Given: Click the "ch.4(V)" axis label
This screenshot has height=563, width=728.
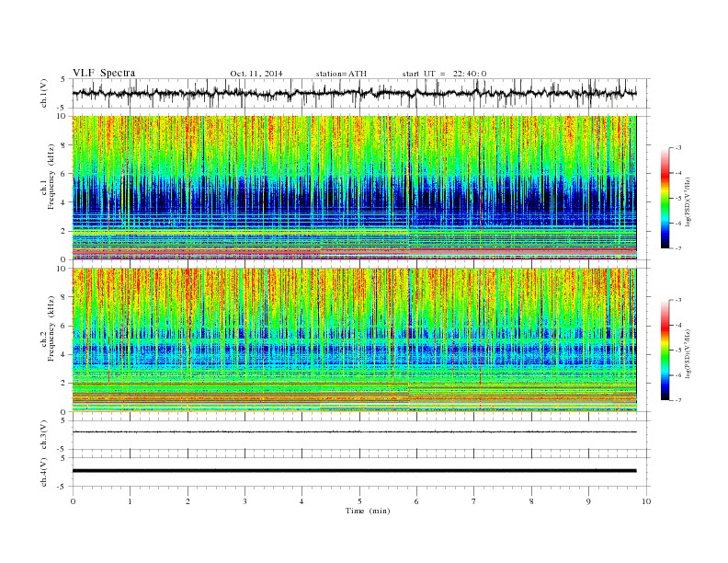Looking at the screenshot, I should (44, 473).
